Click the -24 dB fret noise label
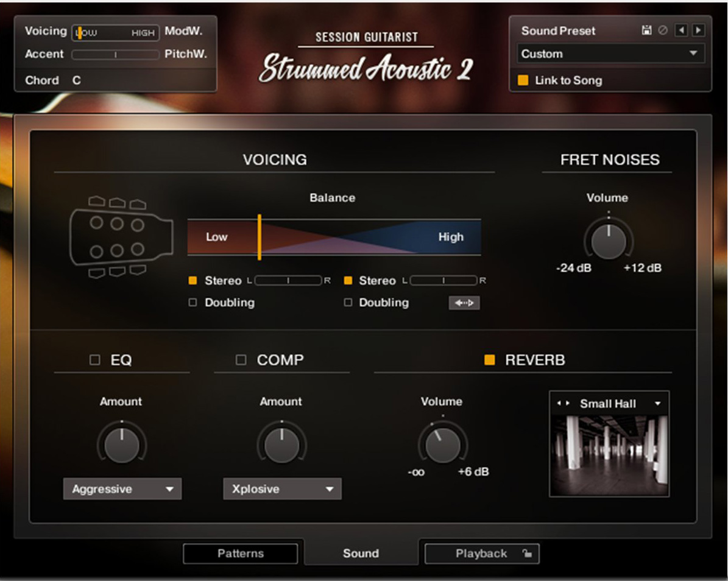Image resolution: width=728 pixels, height=581 pixels. point(574,268)
